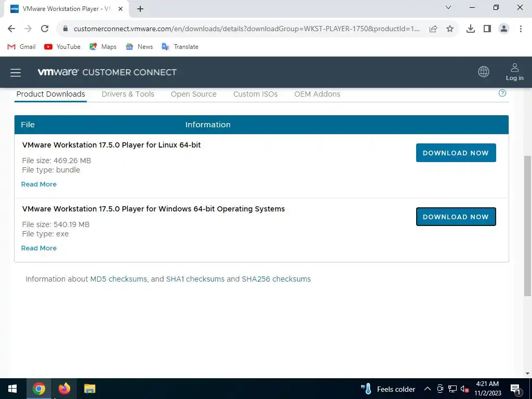Click Windows 64-bit Operating Systems title
This screenshot has width=532, height=399.
(x=153, y=209)
